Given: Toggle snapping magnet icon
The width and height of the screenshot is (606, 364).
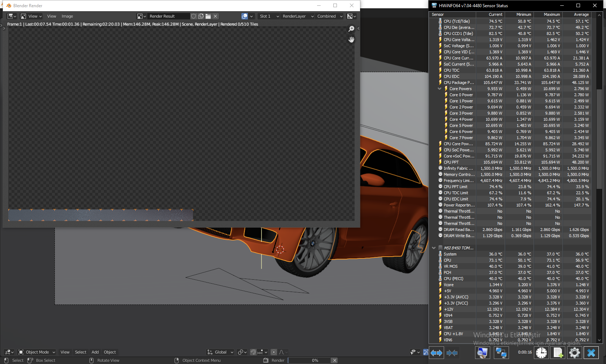Looking at the screenshot, I should point(253,352).
